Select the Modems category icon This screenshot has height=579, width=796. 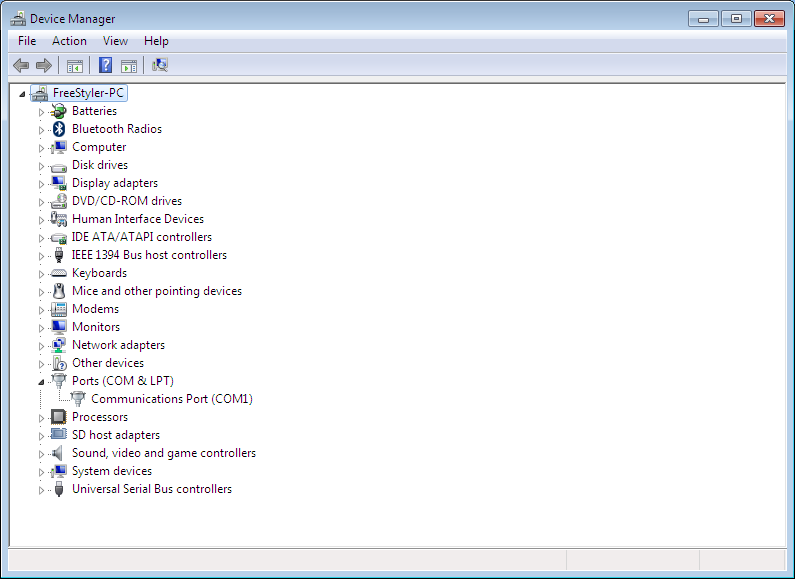59,309
